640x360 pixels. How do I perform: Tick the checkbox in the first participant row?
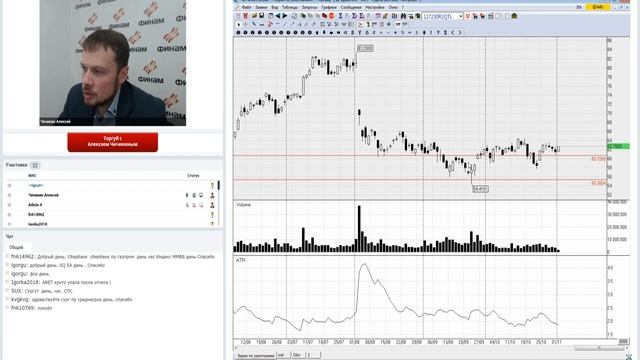pos(9,185)
